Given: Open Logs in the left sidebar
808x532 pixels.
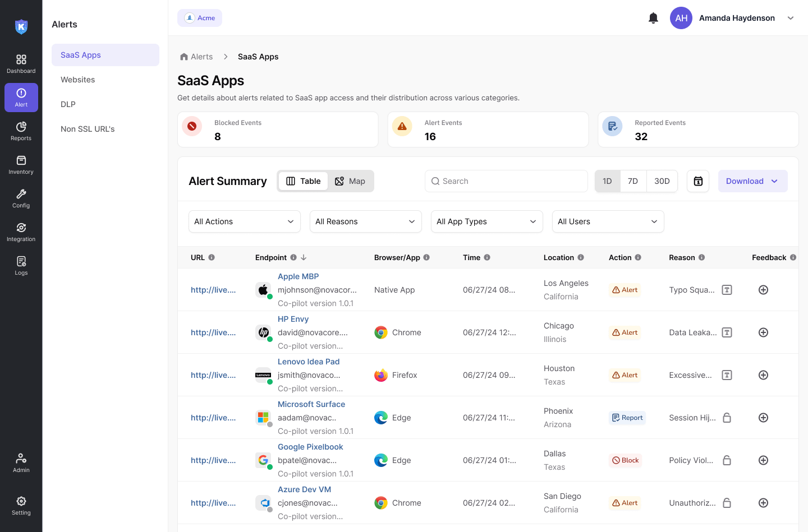Looking at the screenshot, I should point(21,266).
